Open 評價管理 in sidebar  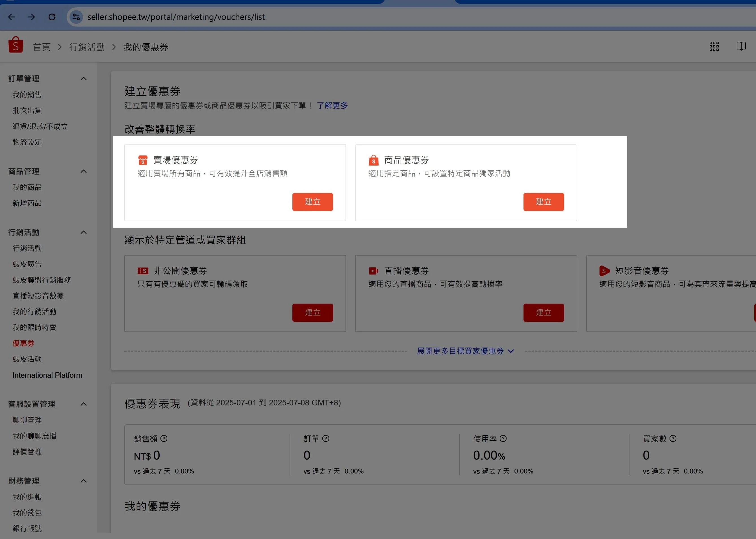pos(27,452)
